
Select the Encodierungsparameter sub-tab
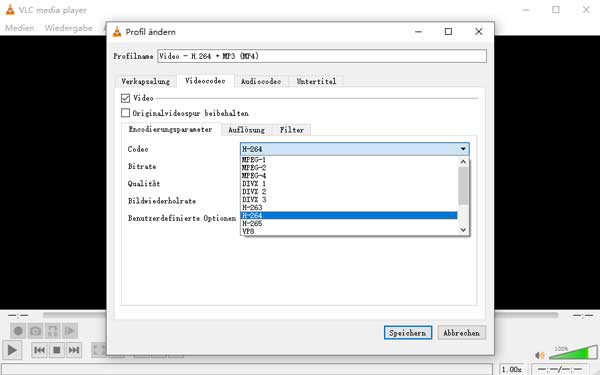[x=171, y=129]
